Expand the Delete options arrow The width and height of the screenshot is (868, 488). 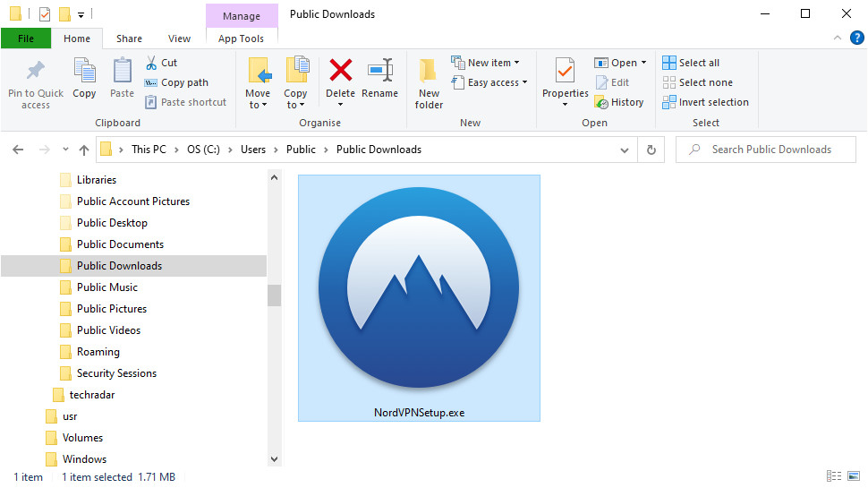coord(340,105)
